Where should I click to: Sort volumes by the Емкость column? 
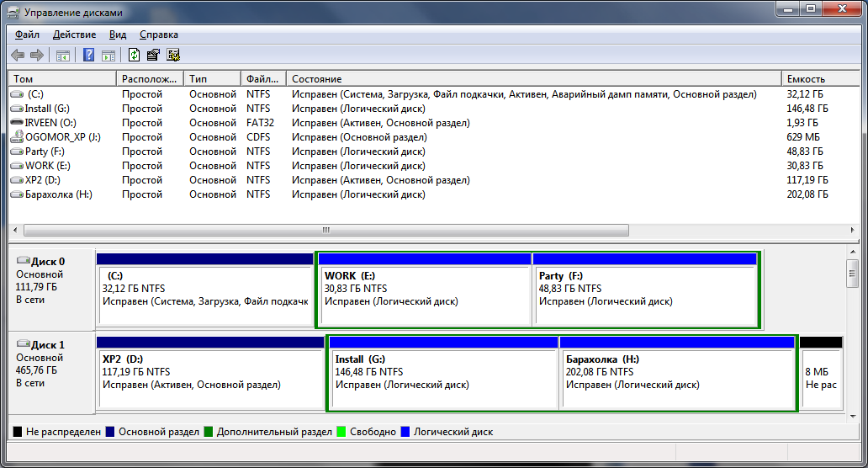[806, 78]
